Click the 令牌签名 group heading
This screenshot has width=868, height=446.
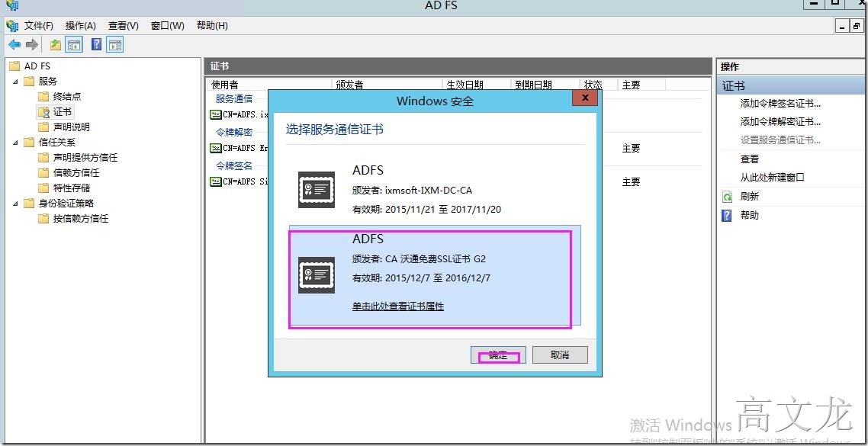(234, 165)
